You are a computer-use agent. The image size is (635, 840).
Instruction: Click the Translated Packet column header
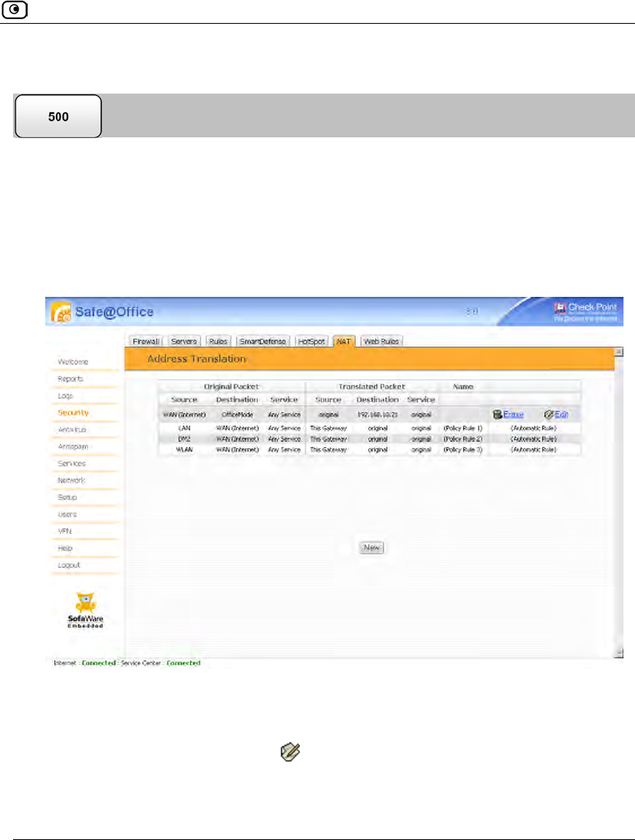[372, 387]
